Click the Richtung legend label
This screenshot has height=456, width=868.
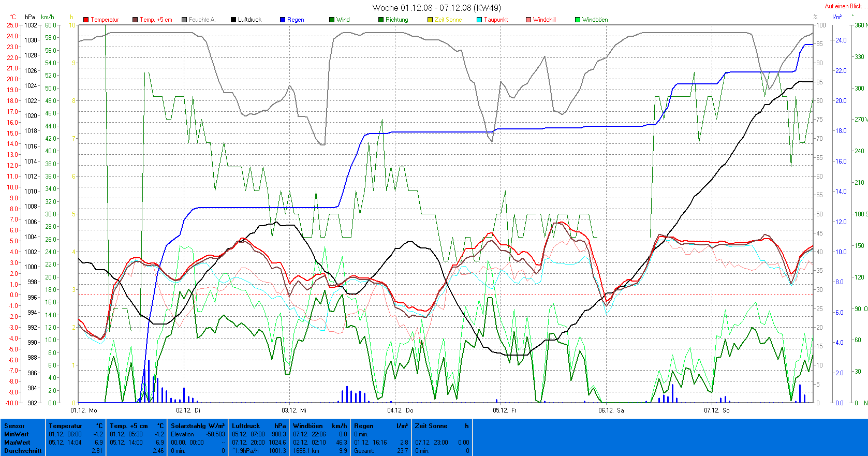click(396, 20)
